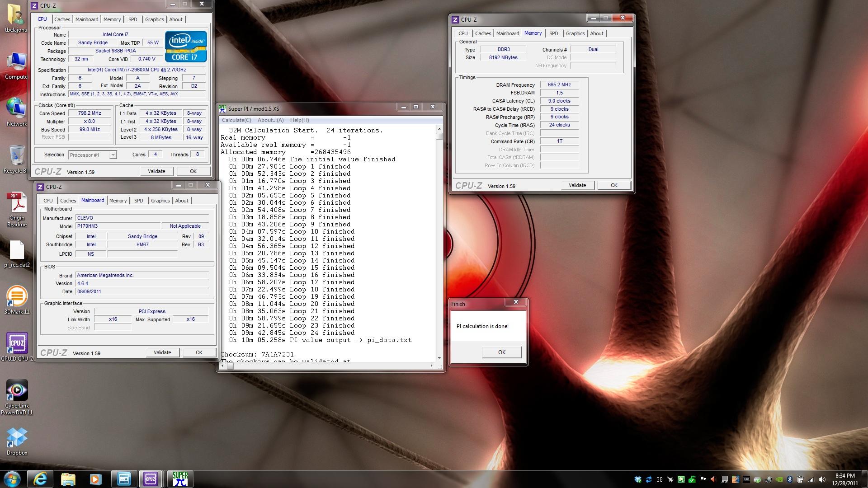Click the THX tray icon
Image resolution: width=868 pixels, height=488 pixels.
[x=746, y=479]
